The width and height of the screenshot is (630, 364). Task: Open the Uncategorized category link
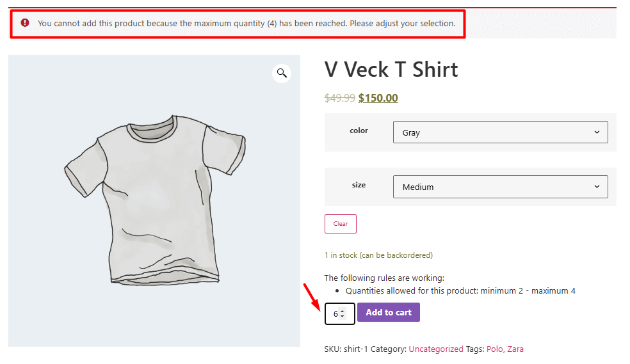point(435,349)
